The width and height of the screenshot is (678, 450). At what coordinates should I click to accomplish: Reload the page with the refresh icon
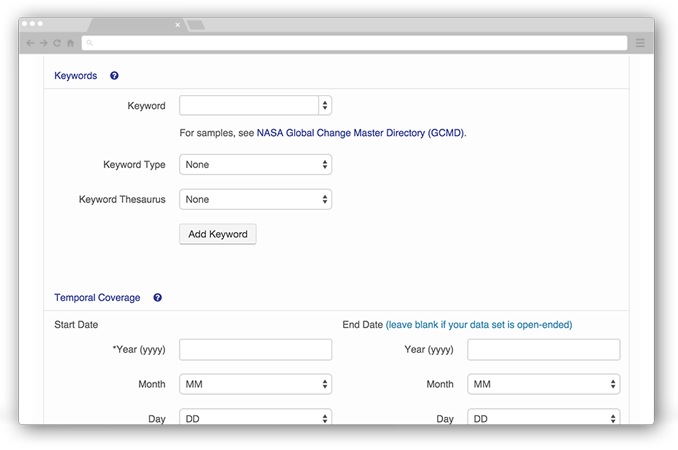[x=57, y=43]
